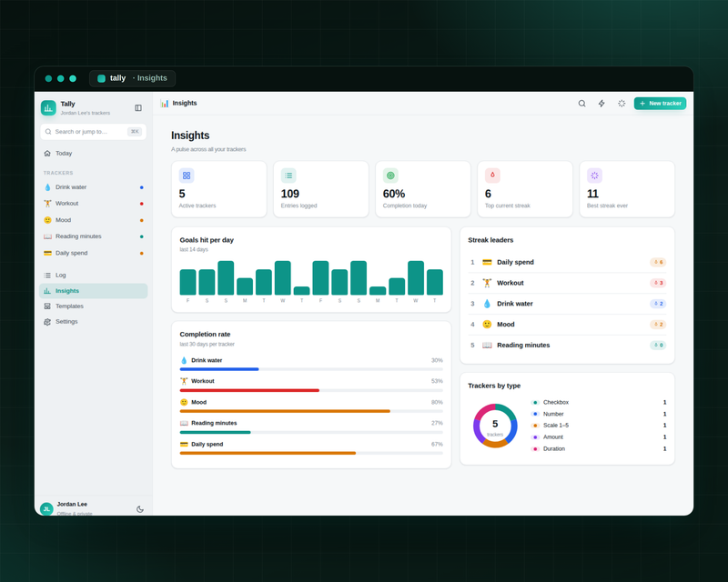728x582 pixels.
Task: Click the Top current streak flame icon
Action: 492,176
